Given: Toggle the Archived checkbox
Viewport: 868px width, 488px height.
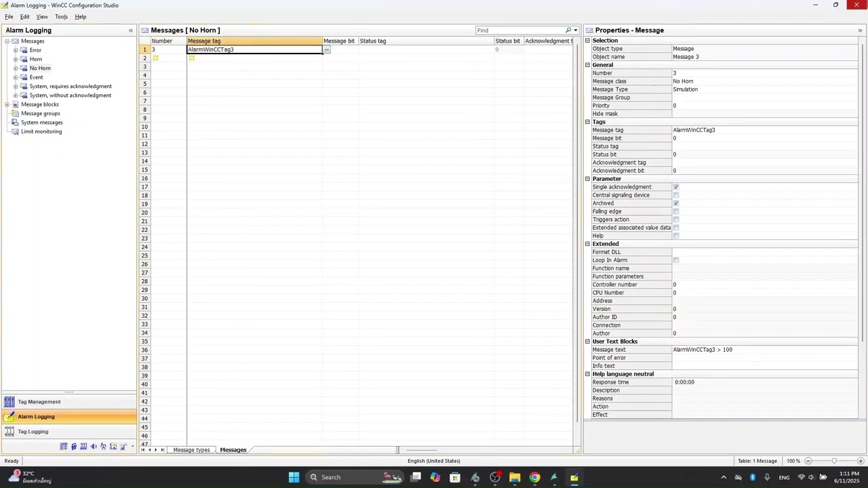Looking at the screenshot, I should [676, 203].
